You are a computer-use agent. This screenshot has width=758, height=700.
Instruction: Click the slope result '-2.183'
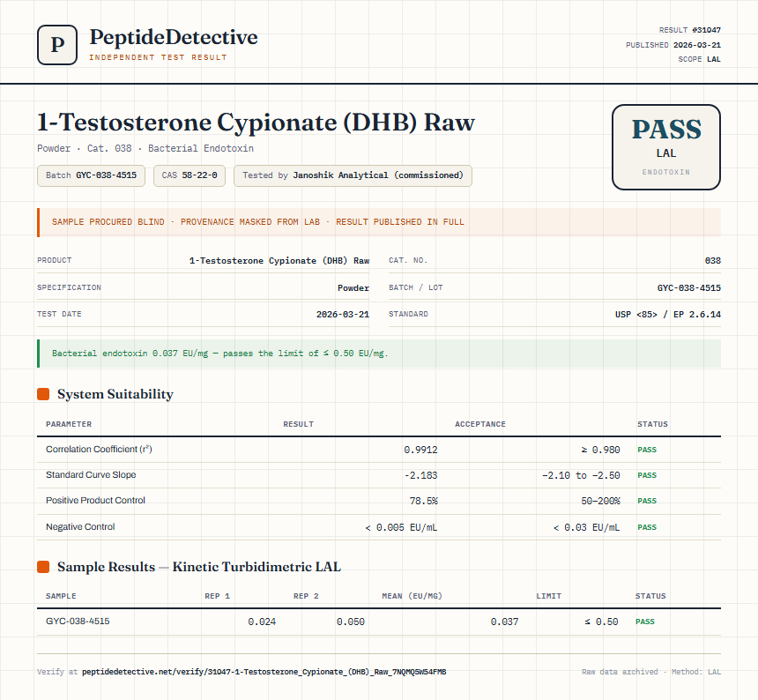click(x=420, y=475)
